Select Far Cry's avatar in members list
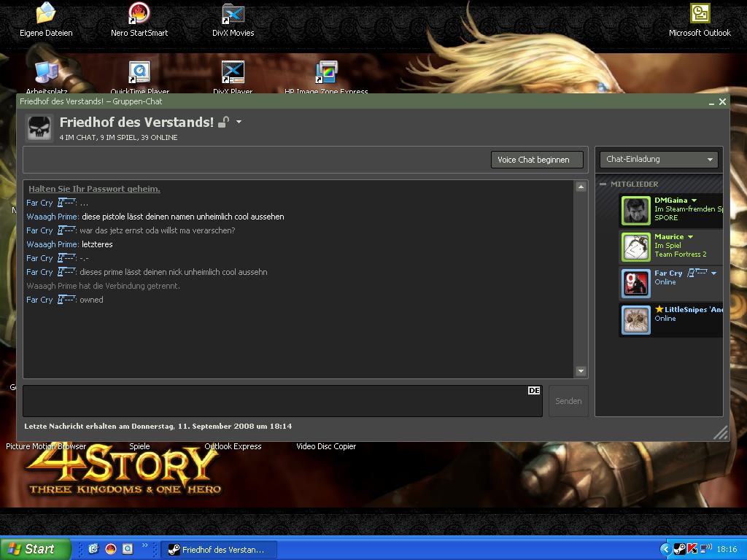The image size is (747, 560). pyautogui.click(x=636, y=284)
